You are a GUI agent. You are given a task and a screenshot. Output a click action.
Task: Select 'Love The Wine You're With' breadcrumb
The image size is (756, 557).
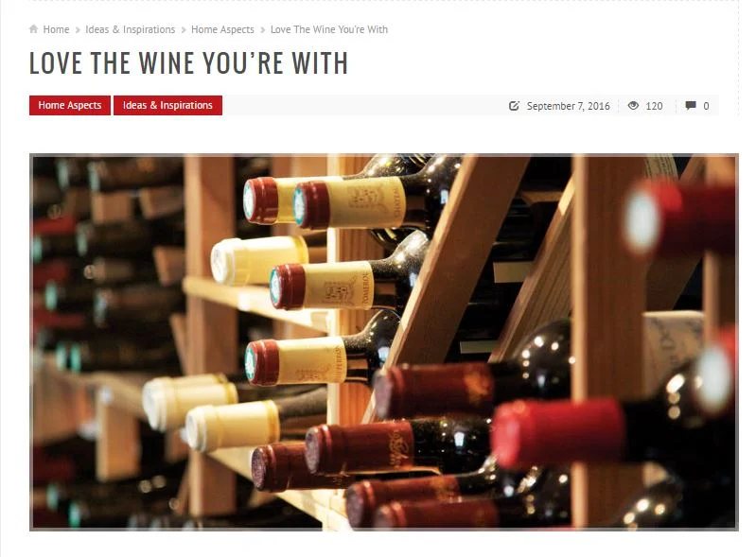[329, 29]
